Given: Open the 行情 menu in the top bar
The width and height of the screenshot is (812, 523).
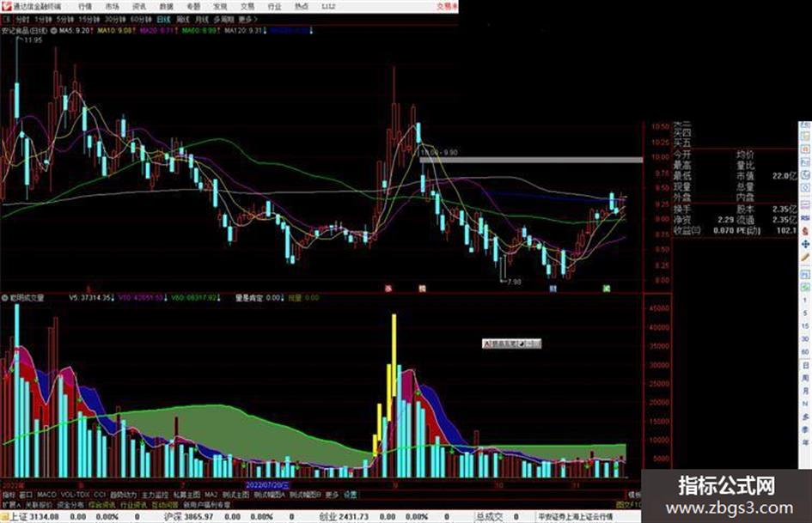Looking at the screenshot, I should 85,7.
